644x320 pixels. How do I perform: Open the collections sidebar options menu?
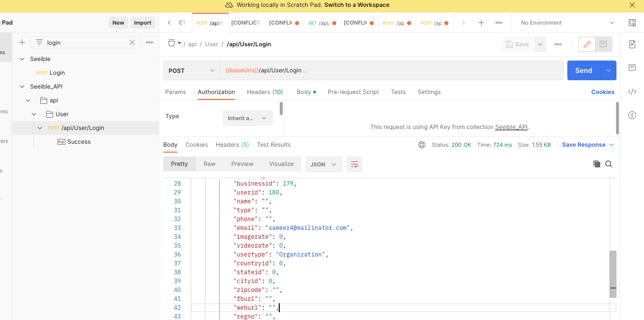coord(149,42)
